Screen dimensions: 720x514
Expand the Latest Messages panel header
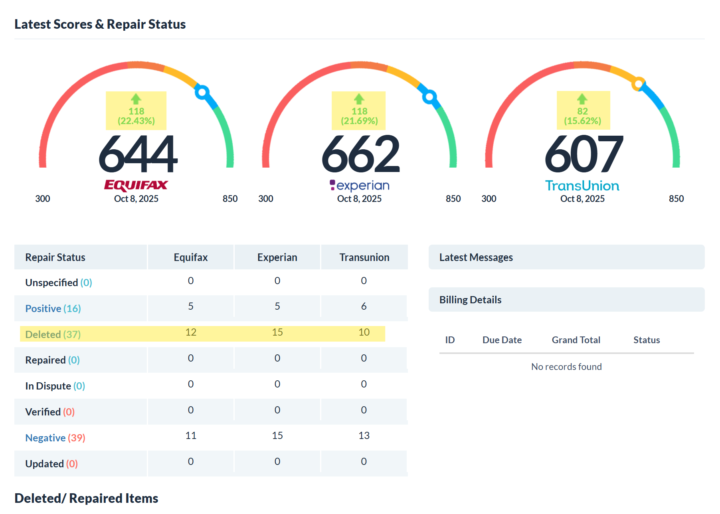click(566, 257)
